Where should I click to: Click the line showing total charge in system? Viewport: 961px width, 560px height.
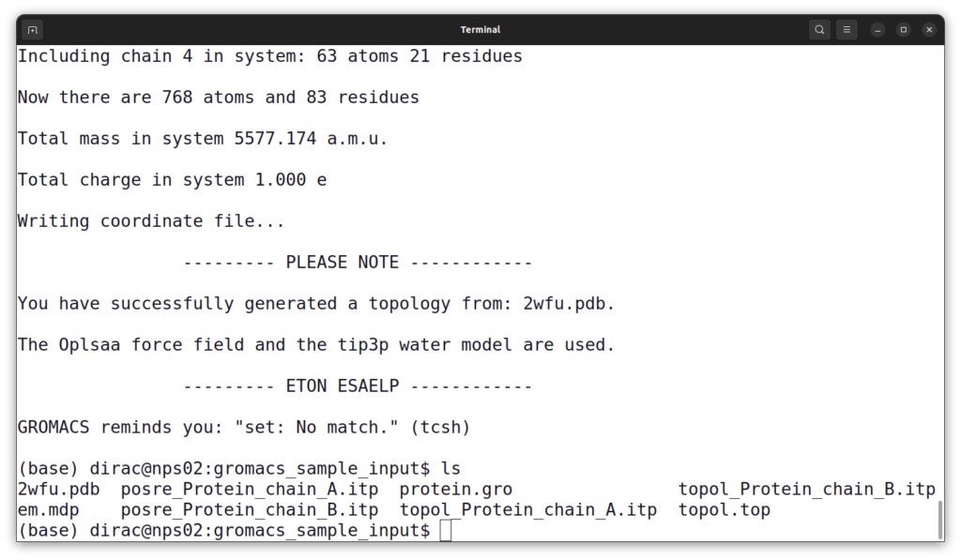pos(172,179)
